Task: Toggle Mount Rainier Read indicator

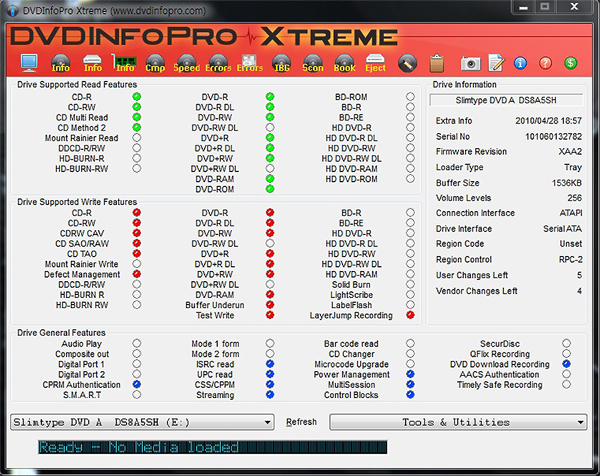Action: tap(137, 137)
